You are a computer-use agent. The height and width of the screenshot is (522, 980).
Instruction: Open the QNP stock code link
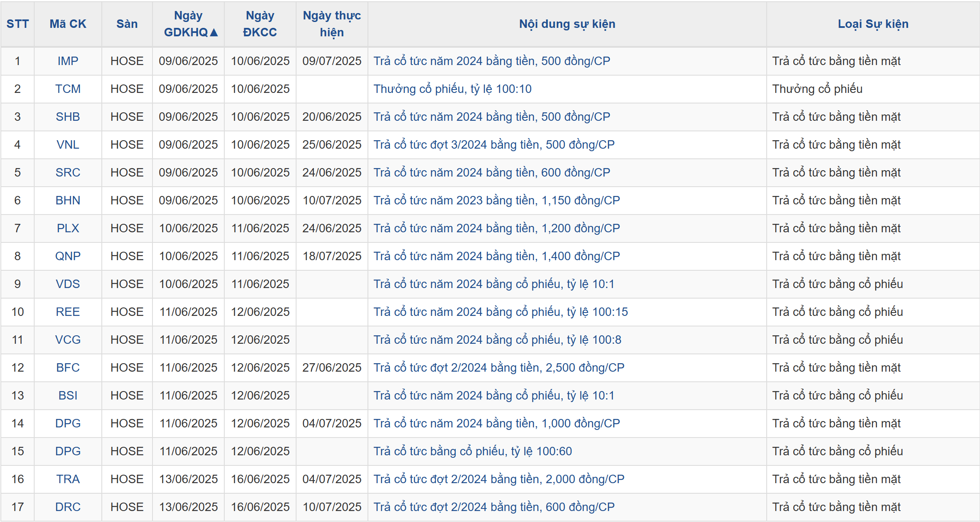[x=68, y=256]
